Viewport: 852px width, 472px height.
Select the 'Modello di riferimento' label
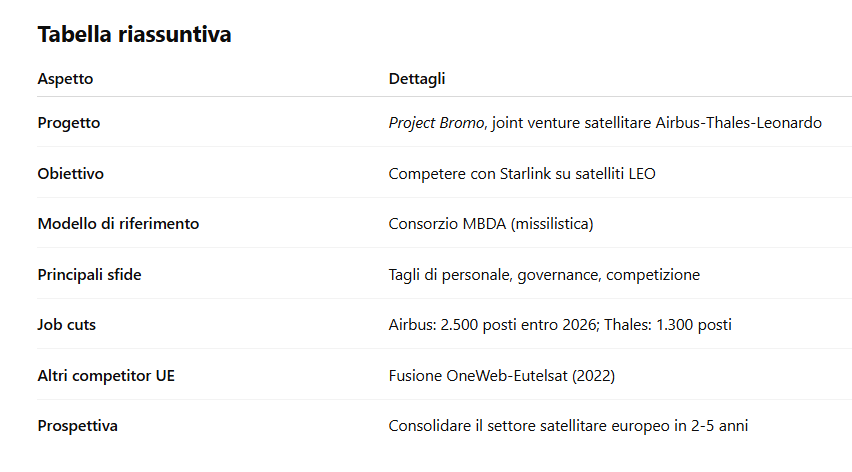(x=118, y=224)
